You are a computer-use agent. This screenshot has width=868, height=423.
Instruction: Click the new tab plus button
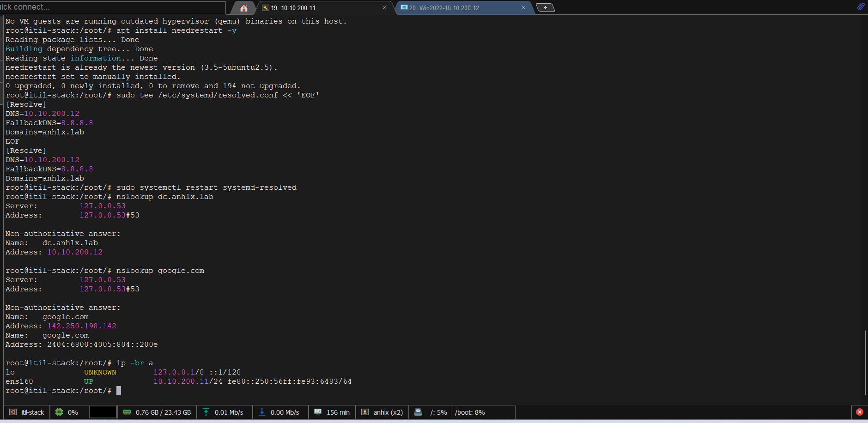pyautogui.click(x=545, y=7)
